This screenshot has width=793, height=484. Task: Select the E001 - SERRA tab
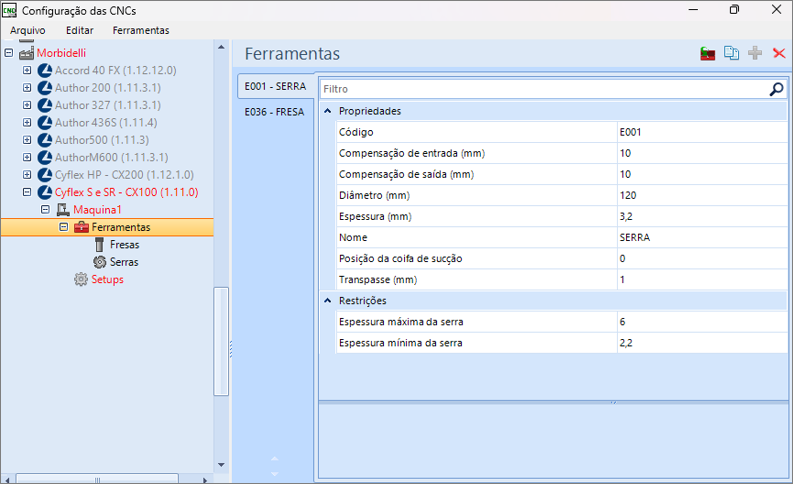276,86
